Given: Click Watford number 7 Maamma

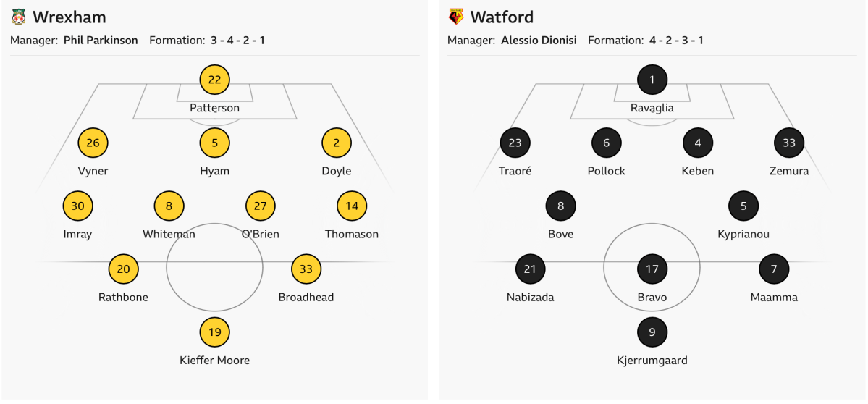Looking at the screenshot, I should click(x=774, y=269).
